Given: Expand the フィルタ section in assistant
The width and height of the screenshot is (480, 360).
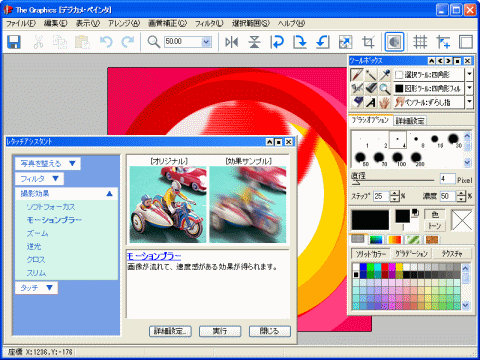Looking at the screenshot, I should 39,179.
